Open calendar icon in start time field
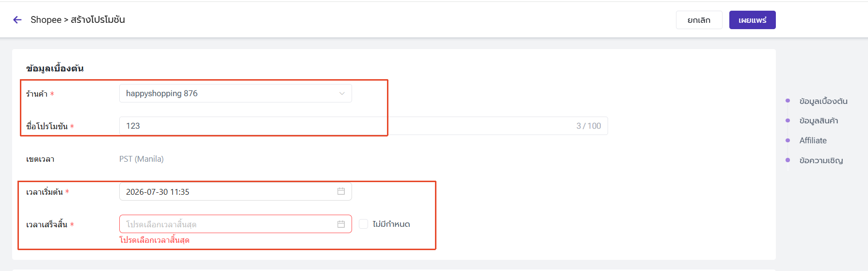This screenshot has height=271, width=868. pyautogui.click(x=341, y=191)
